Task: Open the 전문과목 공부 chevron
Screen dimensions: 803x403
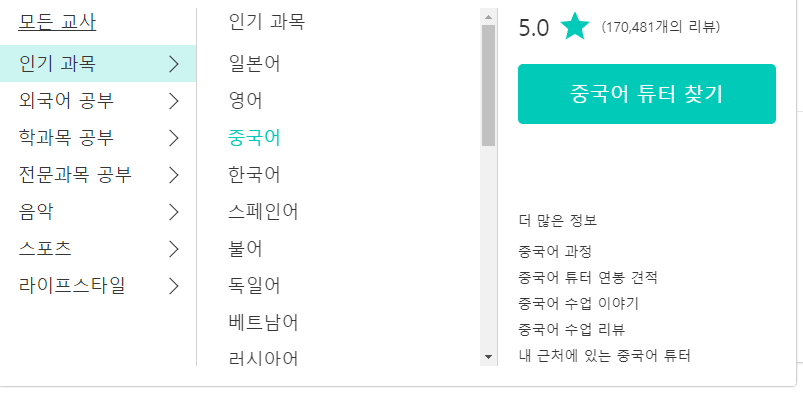Action: coord(174,175)
